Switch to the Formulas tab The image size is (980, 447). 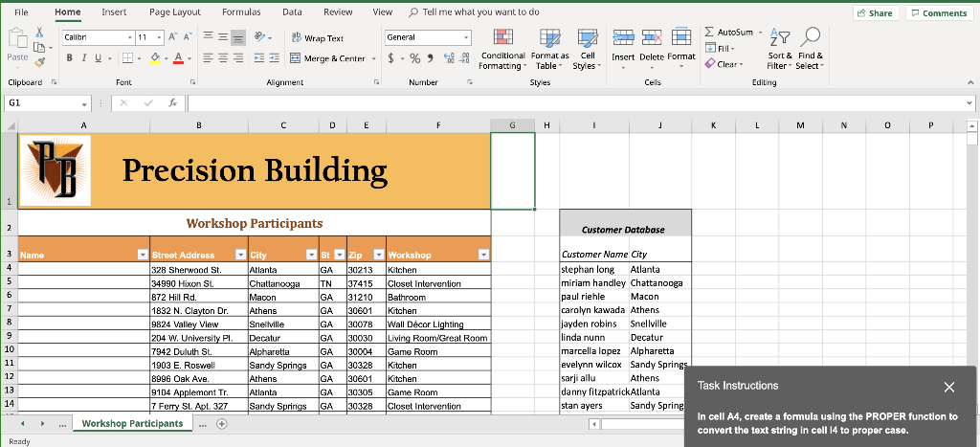click(x=241, y=11)
